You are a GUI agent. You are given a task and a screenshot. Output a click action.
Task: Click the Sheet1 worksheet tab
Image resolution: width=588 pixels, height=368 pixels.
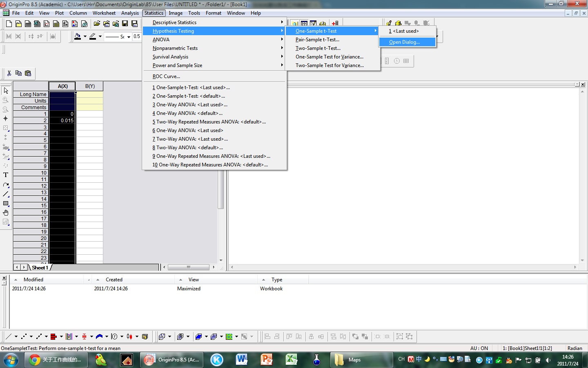tap(40, 268)
